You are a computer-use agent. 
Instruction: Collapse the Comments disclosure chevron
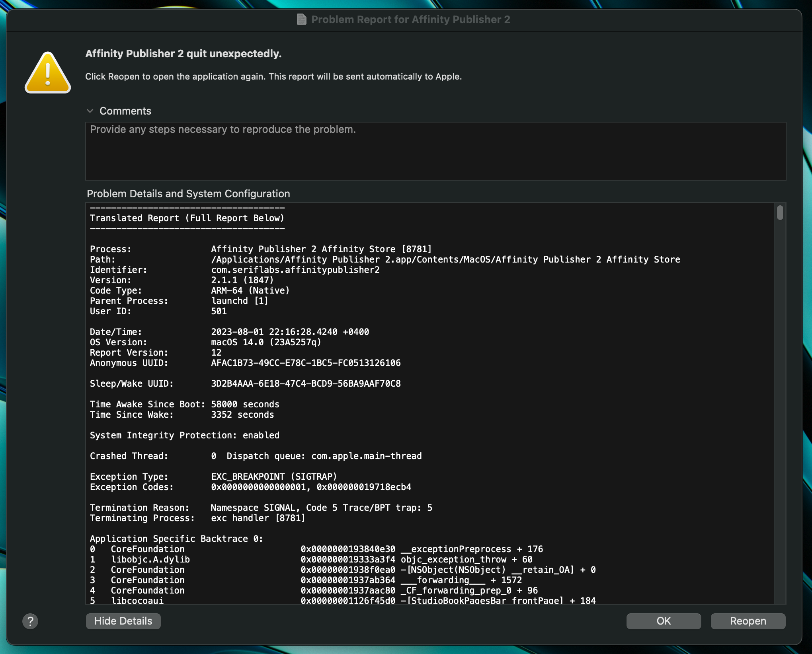click(x=90, y=111)
